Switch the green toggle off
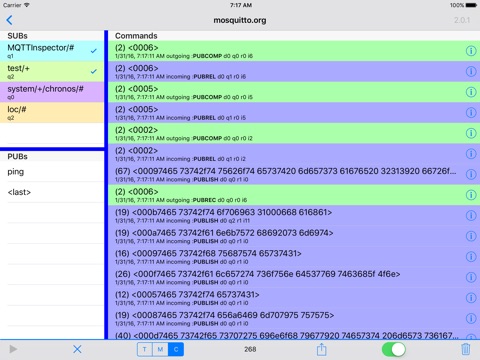The height and width of the screenshot is (360, 480). (394, 350)
